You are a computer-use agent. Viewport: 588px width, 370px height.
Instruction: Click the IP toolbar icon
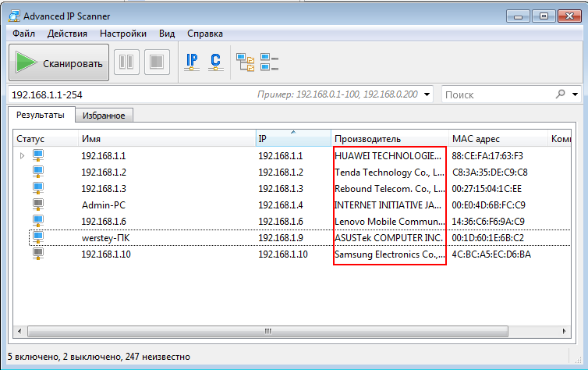192,62
